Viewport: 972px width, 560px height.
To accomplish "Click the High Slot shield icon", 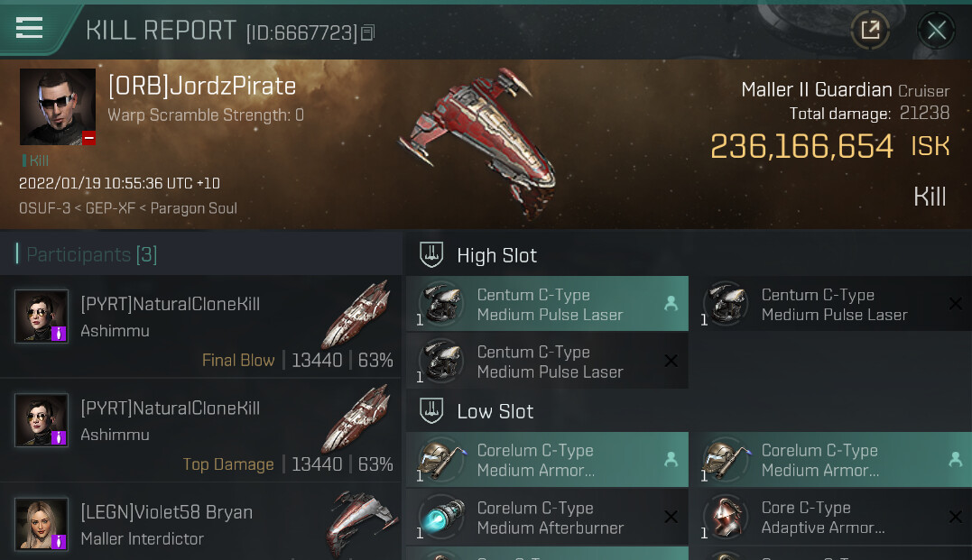I will [x=431, y=254].
